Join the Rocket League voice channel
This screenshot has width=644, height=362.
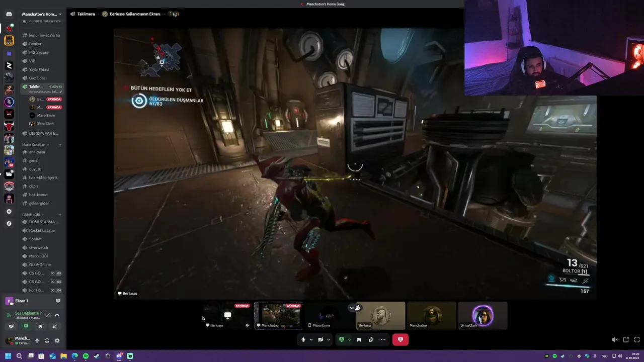click(x=42, y=230)
